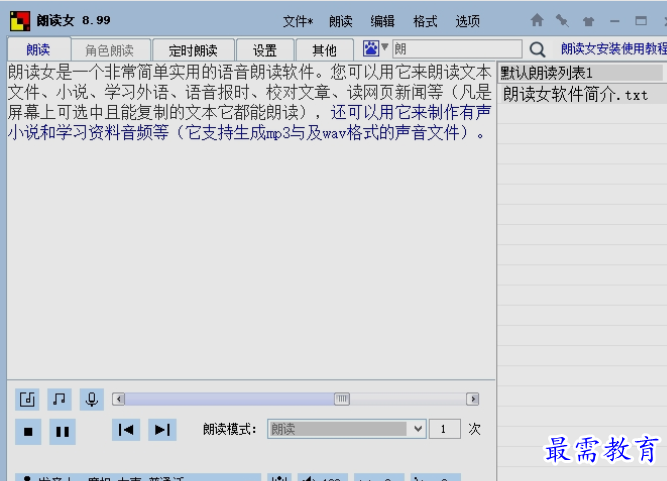Open the 编辑 menu
667x481 pixels.
point(382,21)
